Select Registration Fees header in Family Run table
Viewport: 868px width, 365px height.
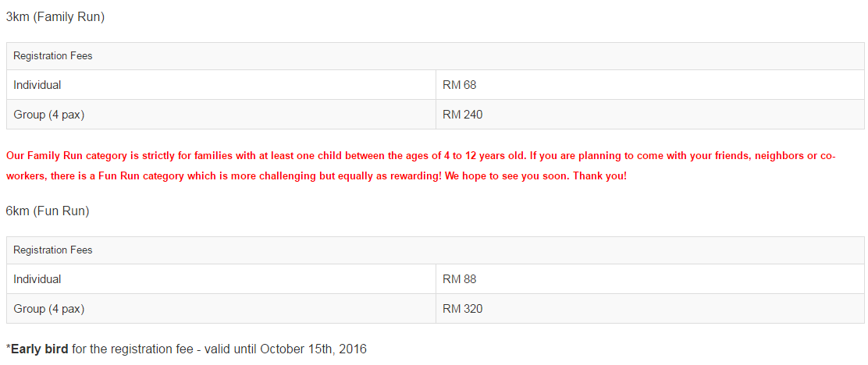click(52, 56)
